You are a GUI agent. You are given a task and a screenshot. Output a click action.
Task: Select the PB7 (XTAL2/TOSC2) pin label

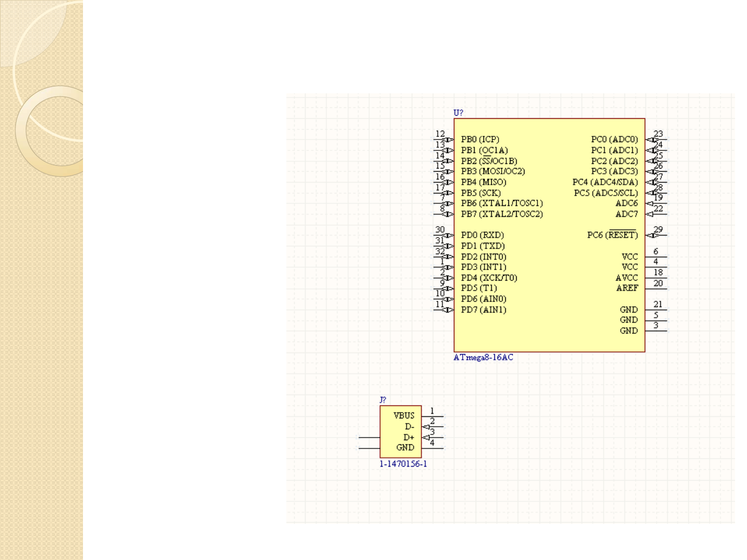coord(502,214)
